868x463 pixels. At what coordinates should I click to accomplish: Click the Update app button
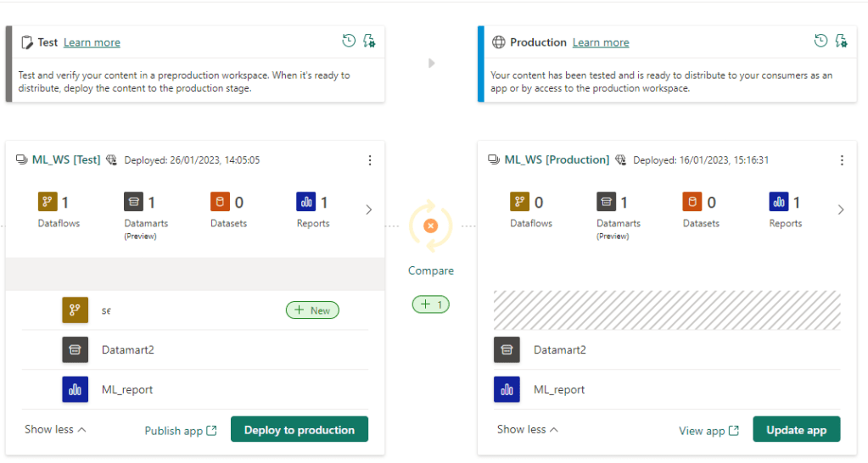coord(796,430)
